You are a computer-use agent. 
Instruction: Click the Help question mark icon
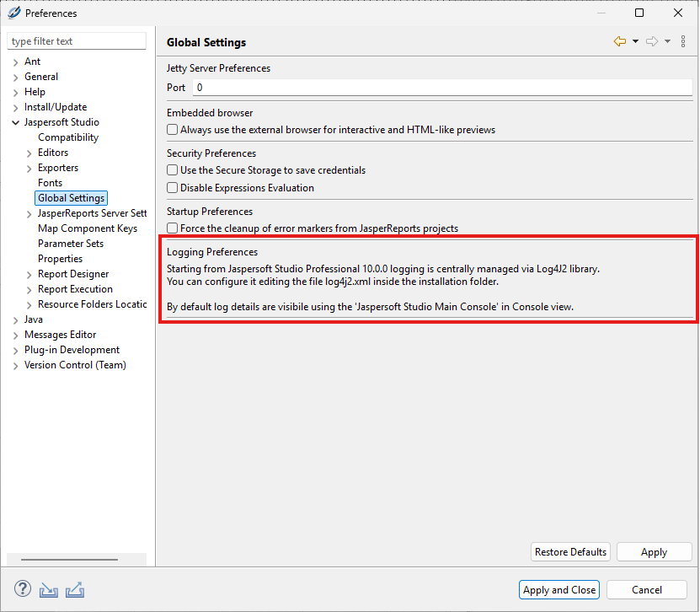click(x=23, y=588)
